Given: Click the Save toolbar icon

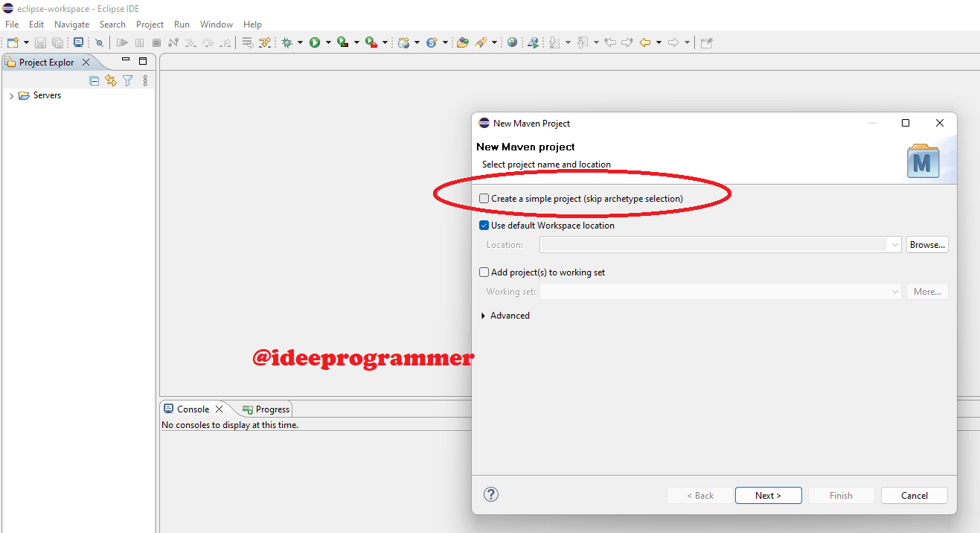Looking at the screenshot, I should [40, 42].
